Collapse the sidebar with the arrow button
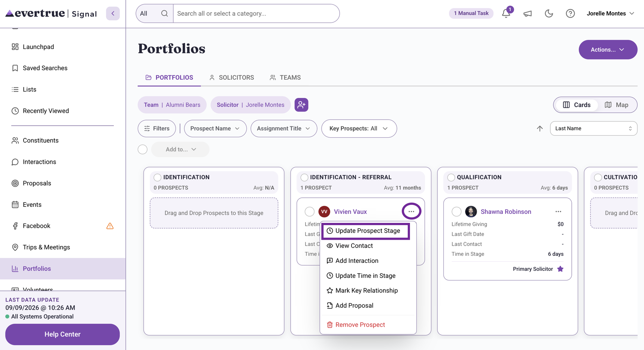 pyautogui.click(x=113, y=13)
